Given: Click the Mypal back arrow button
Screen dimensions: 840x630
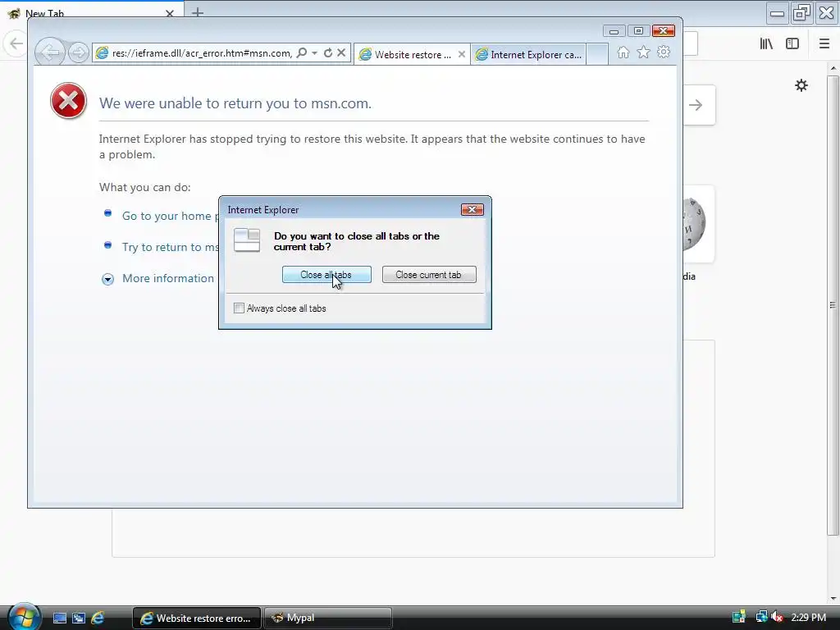Looking at the screenshot, I should pos(16,43).
